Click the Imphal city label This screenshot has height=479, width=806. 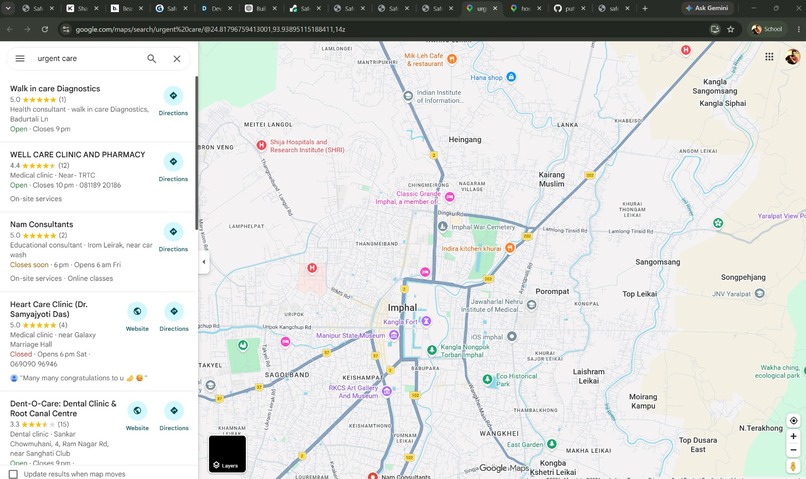pyautogui.click(x=402, y=307)
